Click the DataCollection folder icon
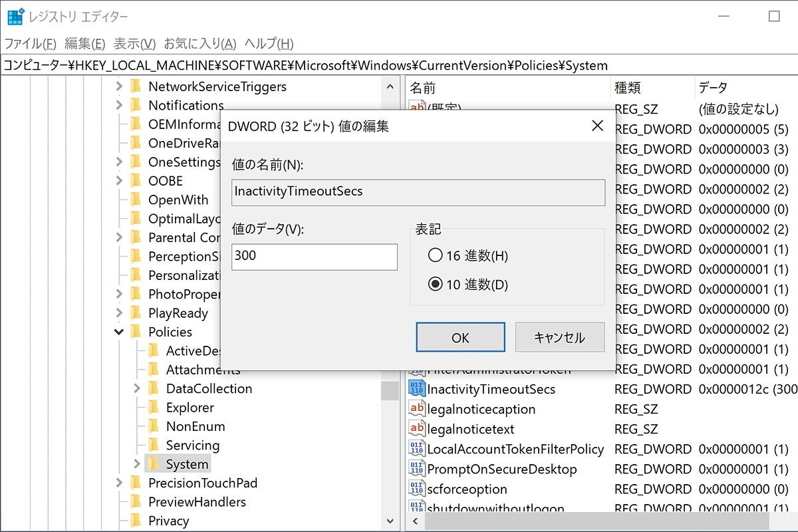 point(154,388)
